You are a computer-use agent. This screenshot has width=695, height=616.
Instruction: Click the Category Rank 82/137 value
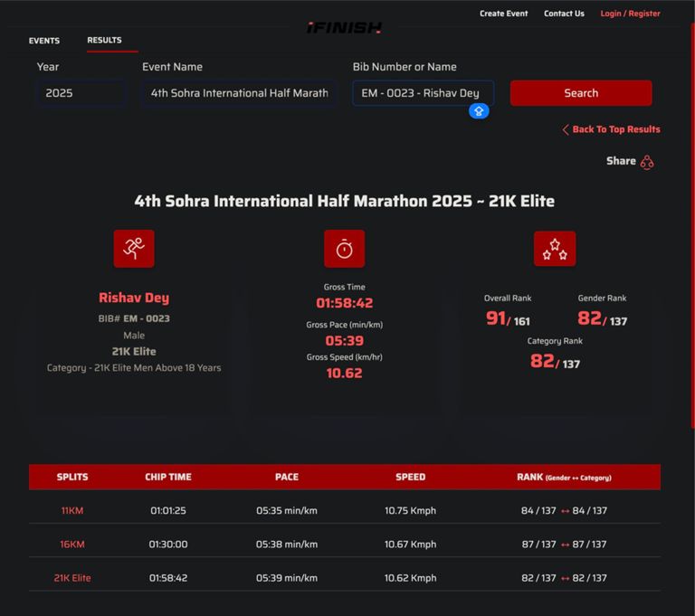pos(555,362)
